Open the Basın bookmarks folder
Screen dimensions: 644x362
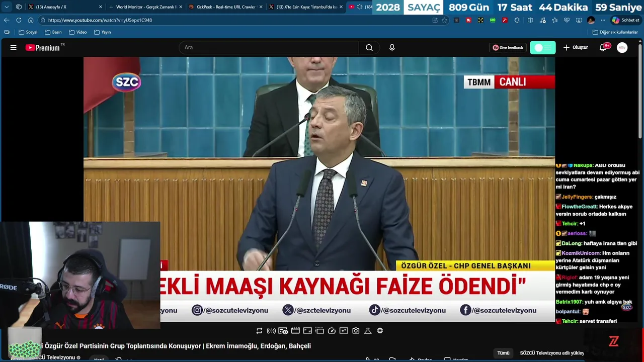pyautogui.click(x=53, y=32)
